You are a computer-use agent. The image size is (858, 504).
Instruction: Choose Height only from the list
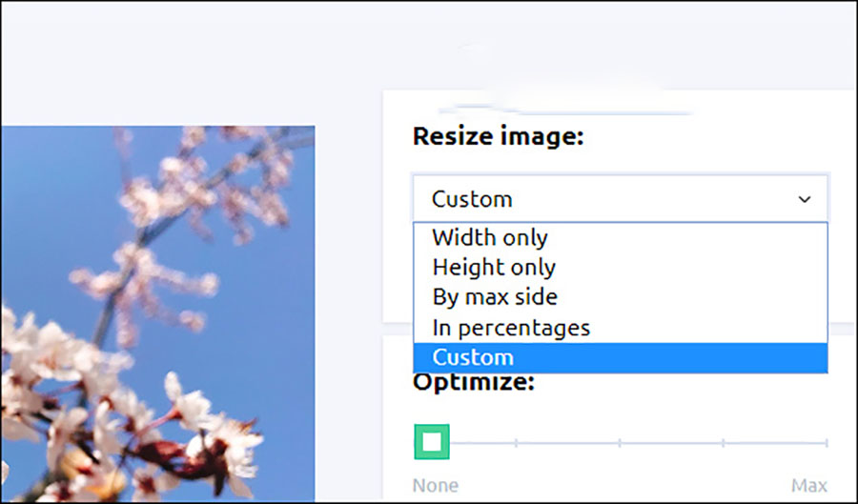(x=494, y=268)
